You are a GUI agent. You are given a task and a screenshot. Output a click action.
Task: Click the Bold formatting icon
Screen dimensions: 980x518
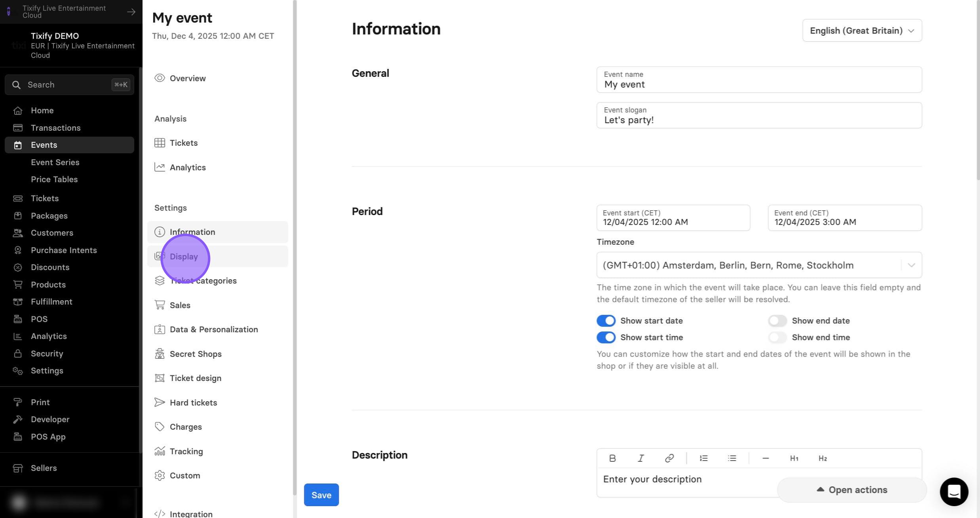pyautogui.click(x=612, y=458)
